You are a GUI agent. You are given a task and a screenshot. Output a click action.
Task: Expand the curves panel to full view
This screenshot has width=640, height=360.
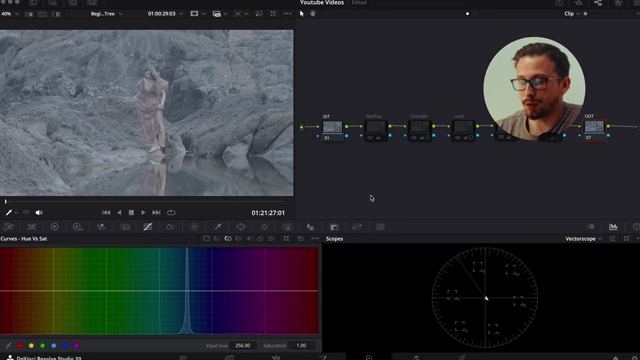286,239
